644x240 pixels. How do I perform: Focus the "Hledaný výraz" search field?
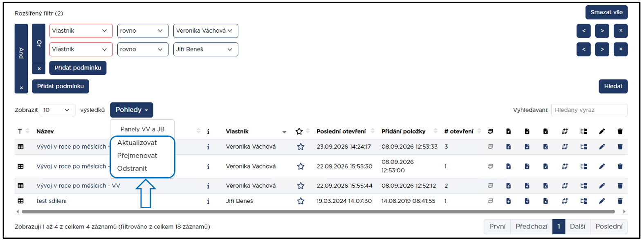(x=589, y=110)
